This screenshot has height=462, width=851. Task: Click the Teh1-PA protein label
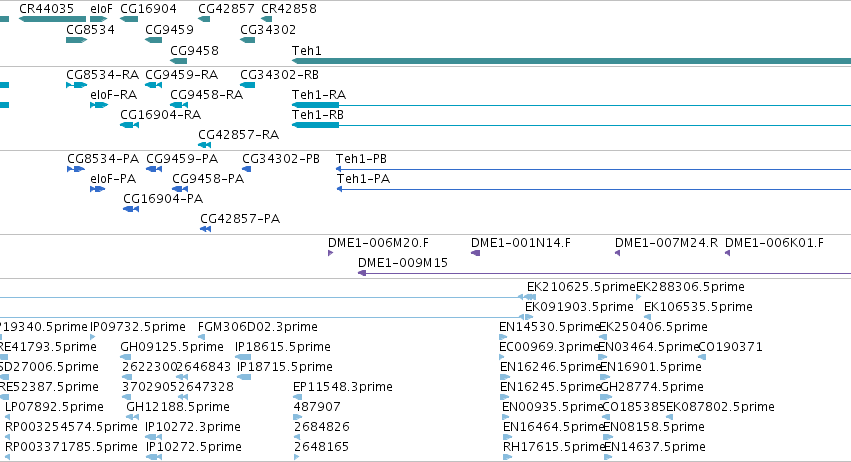364,179
